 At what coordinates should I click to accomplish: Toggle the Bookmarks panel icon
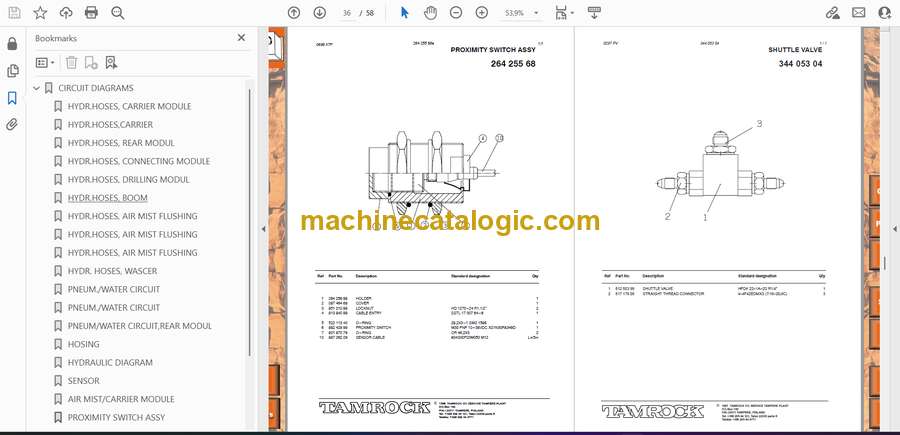click(x=12, y=98)
